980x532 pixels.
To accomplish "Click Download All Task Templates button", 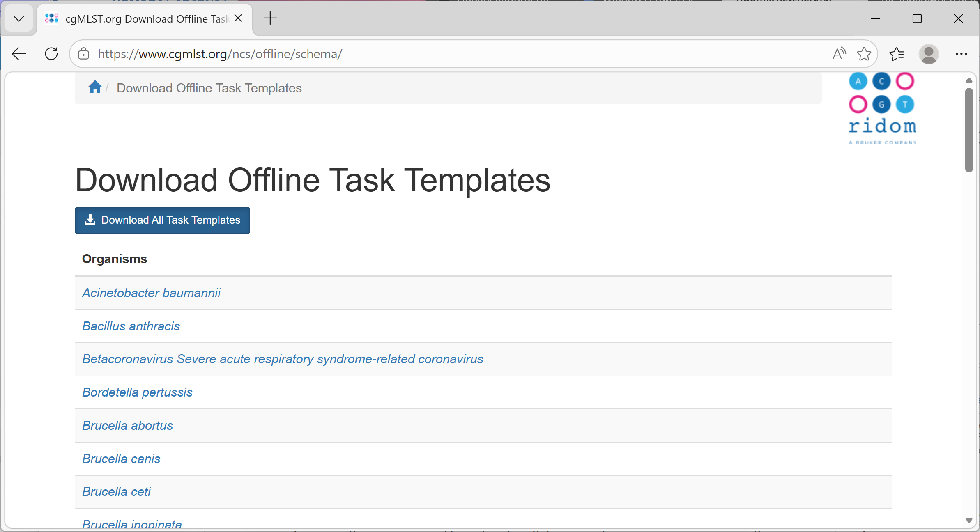I will (162, 220).
